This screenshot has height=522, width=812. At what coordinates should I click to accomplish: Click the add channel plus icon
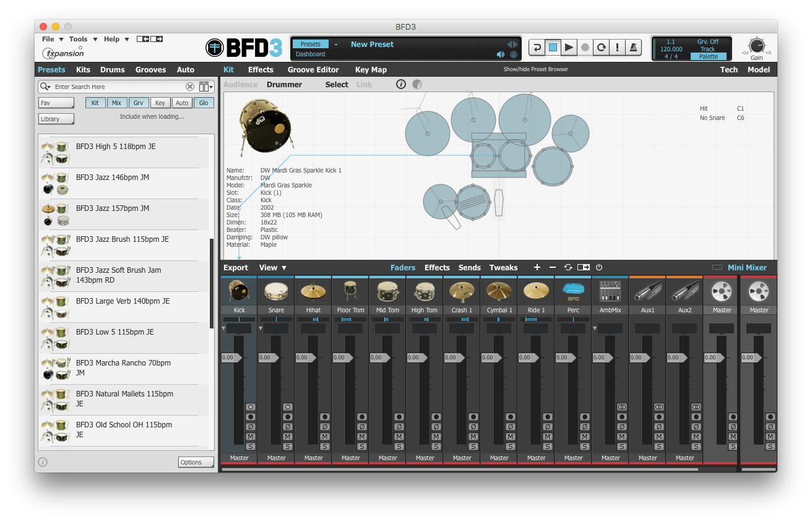pyautogui.click(x=537, y=267)
